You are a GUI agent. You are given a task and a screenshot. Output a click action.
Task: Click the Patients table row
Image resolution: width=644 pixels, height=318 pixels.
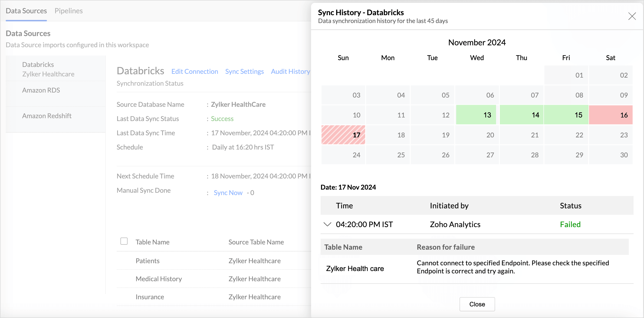click(147, 261)
